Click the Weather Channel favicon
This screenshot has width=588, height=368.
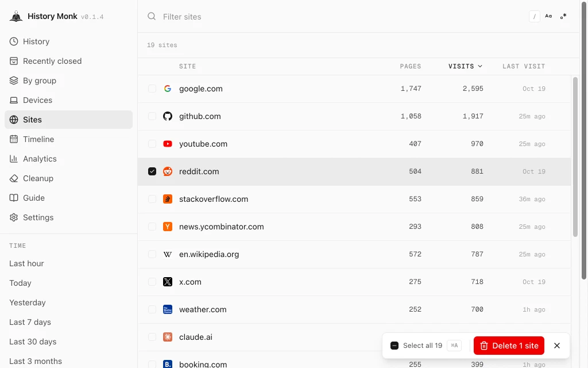pyautogui.click(x=168, y=309)
